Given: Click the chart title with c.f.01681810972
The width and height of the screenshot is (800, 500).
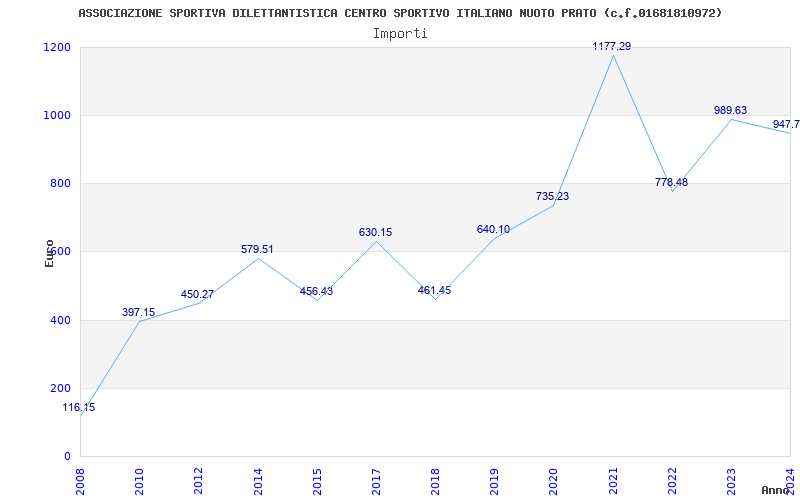Looking at the screenshot, I should 401,13.
